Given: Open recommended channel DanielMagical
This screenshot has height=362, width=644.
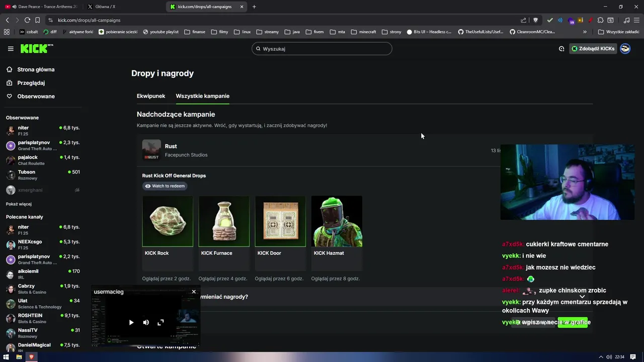Looking at the screenshot, I should 43,347.
